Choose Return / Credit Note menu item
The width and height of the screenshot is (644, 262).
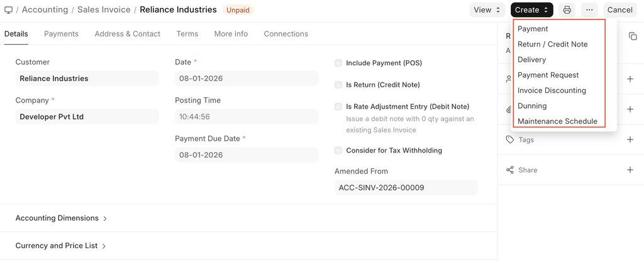point(552,44)
